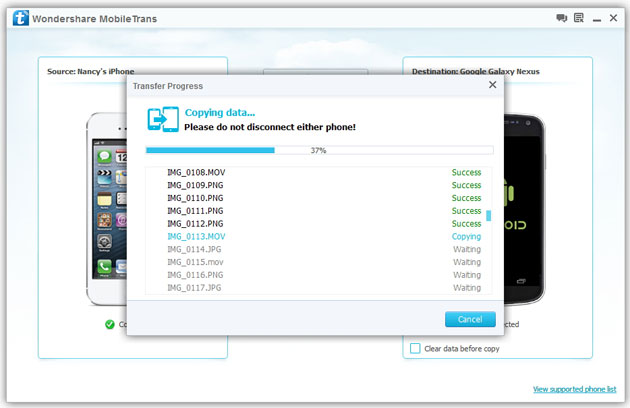
Task: Click the Source: Nancy's iPhone label
Action: pos(91,72)
